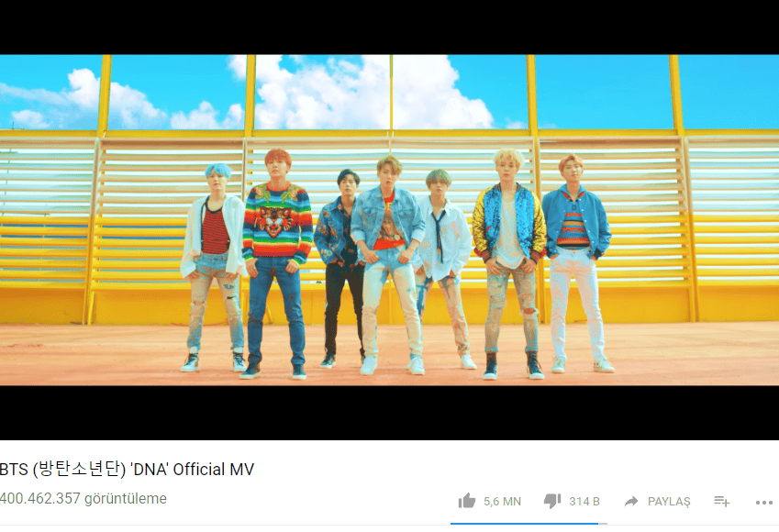This screenshot has width=779, height=532.
Task: Click the thumbs-down dislike icon
Action: point(552,501)
